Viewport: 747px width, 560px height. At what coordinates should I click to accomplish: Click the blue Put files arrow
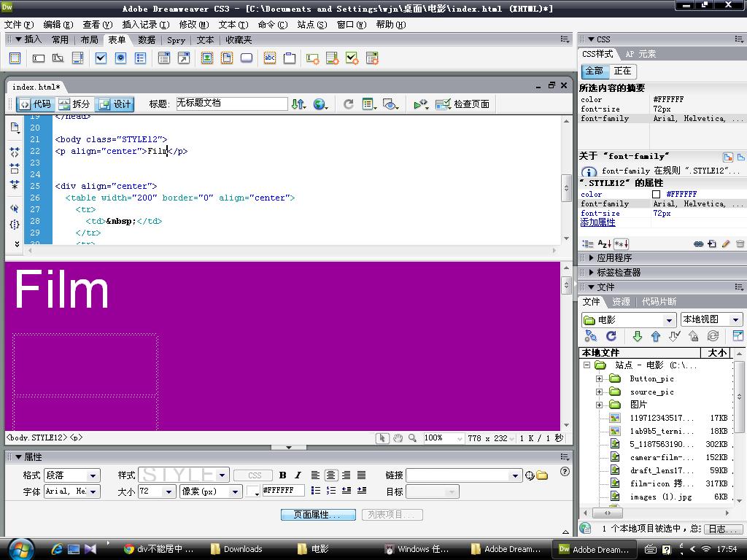click(655, 336)
